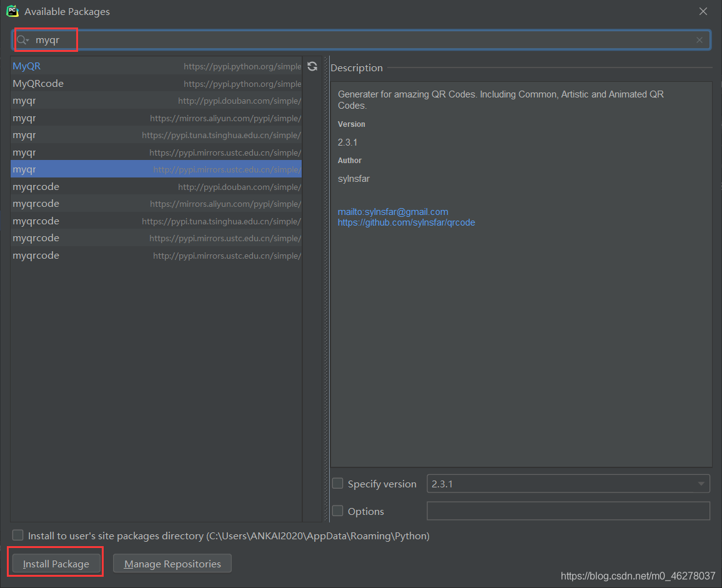Click the PyCharm logo in the title bar

(x=12, y=11)
